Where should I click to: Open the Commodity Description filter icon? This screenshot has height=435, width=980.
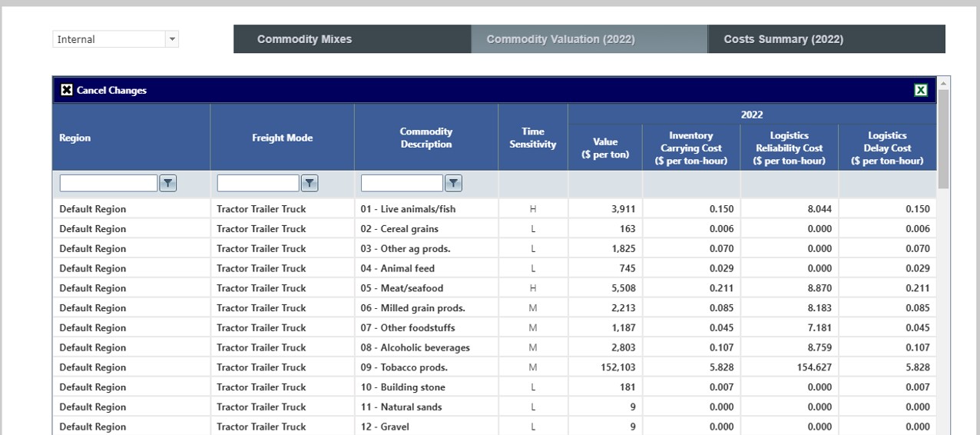click(x=453, y=183)
